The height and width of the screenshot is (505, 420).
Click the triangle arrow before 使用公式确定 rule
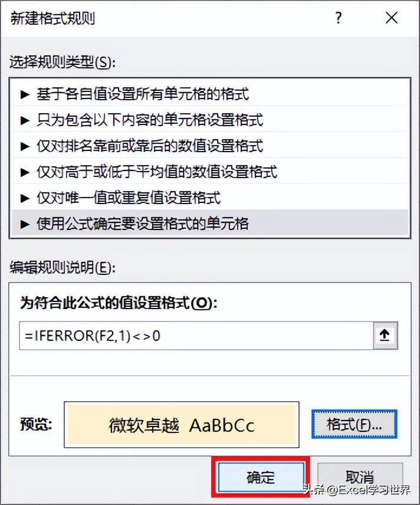[x=25, y=224]
